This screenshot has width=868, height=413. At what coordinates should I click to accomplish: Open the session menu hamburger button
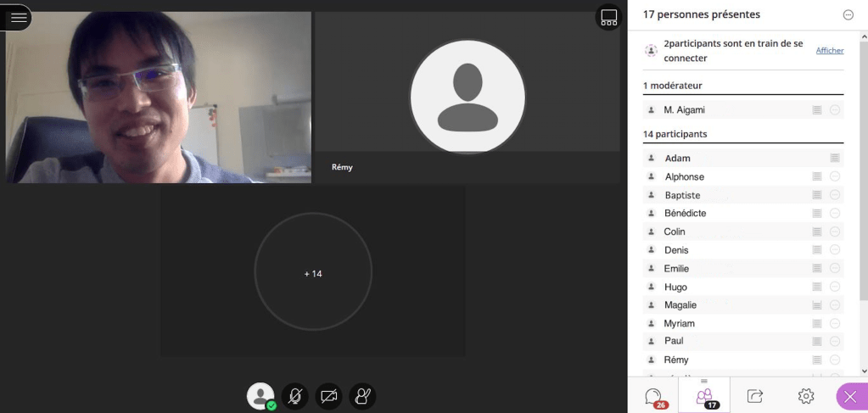coord(17,17)
